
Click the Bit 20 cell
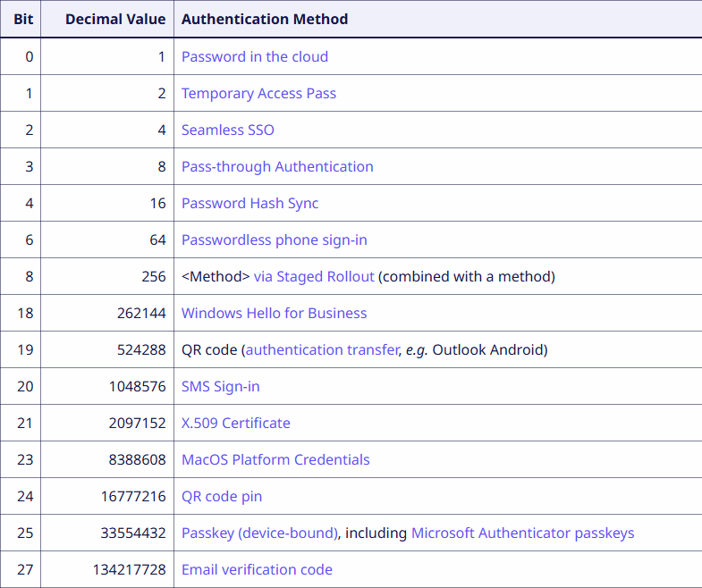coord(21,387)
